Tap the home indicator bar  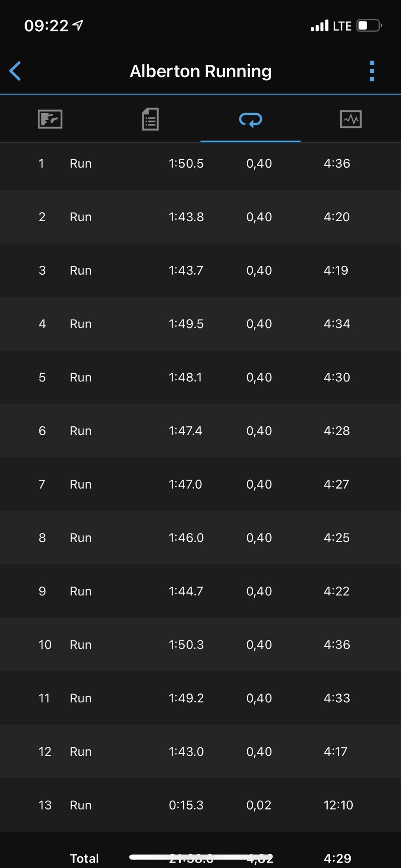click(x=200, y=857)
